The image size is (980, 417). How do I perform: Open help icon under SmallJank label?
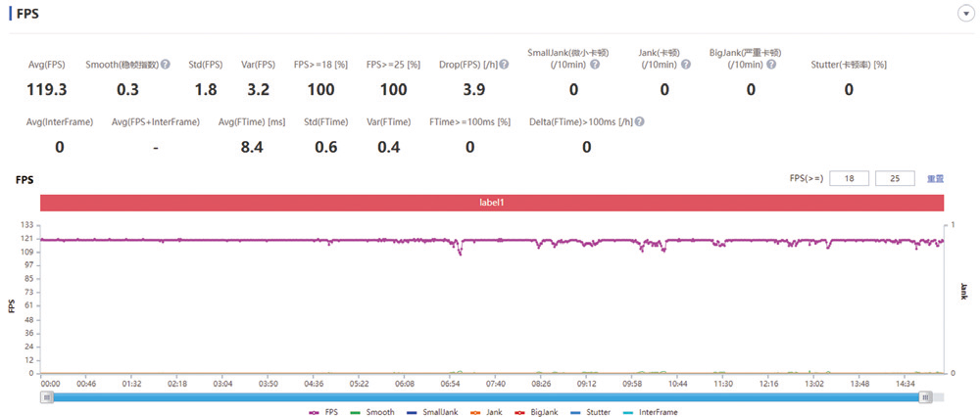(x=595, y=65)
